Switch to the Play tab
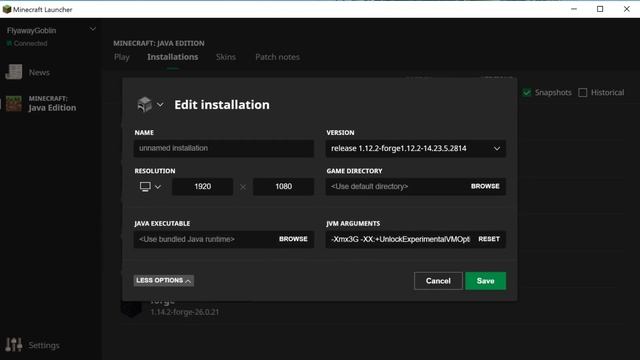 click(x=122, y=57)
